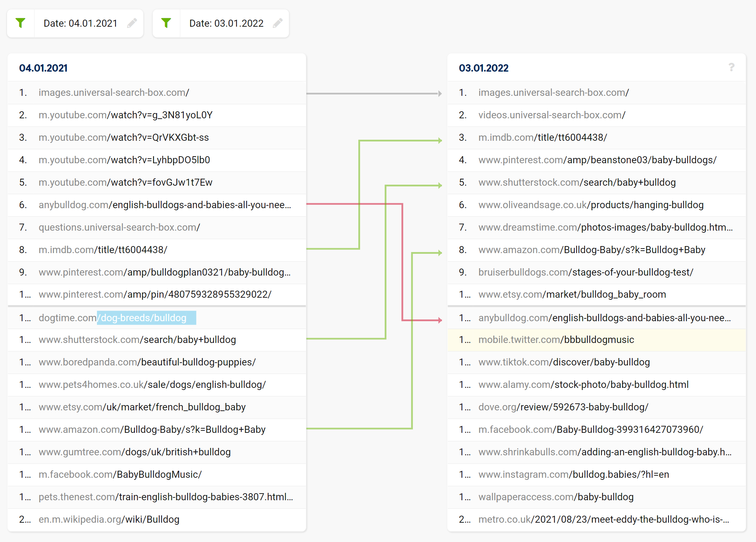Open pinterest beanstone03/baby-bulldogs link
This screenshot has height=542, width=756.
598,160
